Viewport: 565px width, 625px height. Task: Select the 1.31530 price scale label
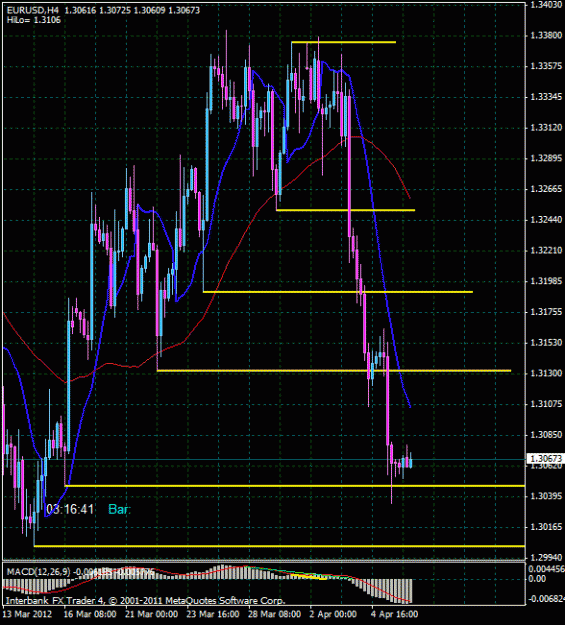click(x=546, y=342)
